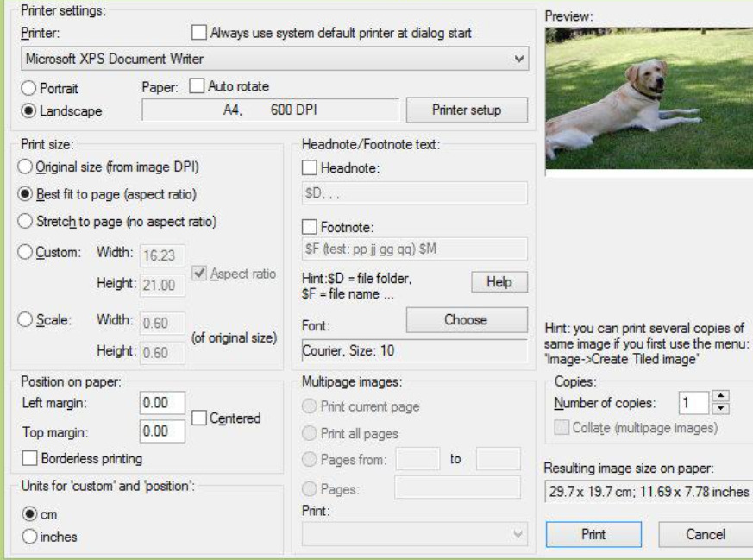This screenshot has width=753, height=560.
Task: Enable Borderless printing
Action: pyautogui.click(x=29, y=458)
